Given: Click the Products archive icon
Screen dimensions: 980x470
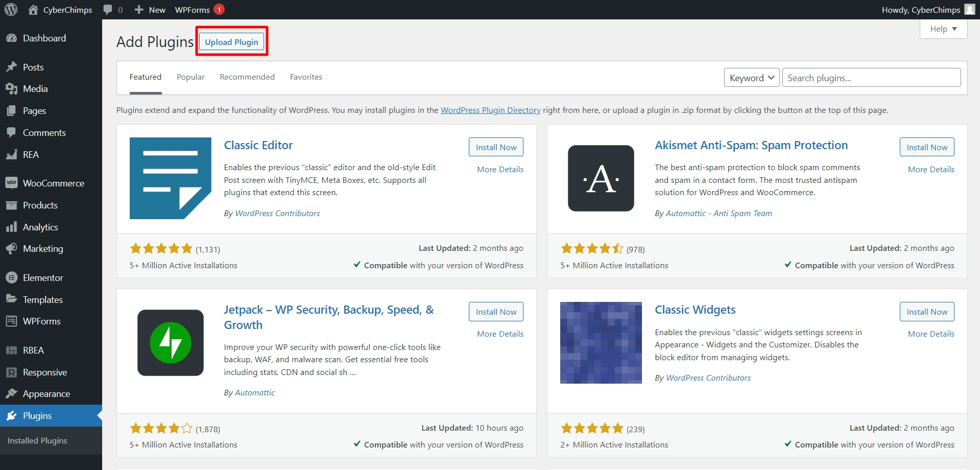Looking at the screenshot, I should point(11,205).
